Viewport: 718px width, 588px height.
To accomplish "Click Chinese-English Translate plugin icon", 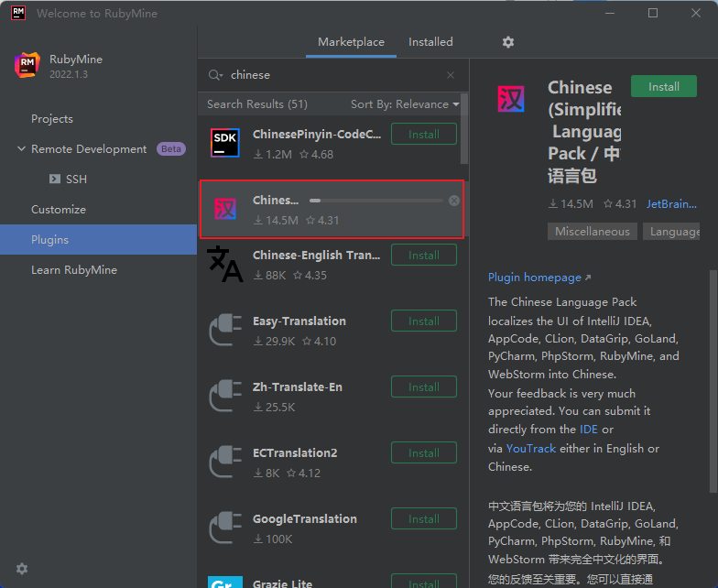I will coord(225,264).
